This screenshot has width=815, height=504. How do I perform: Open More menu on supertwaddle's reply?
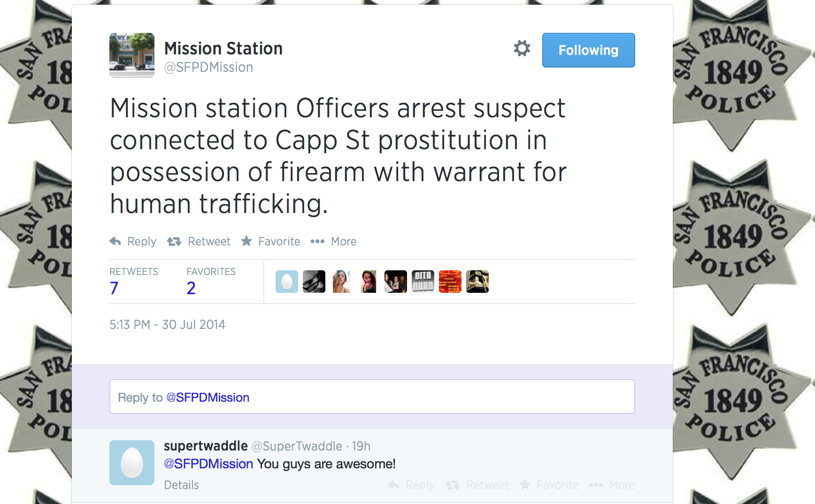pos(596,485)
